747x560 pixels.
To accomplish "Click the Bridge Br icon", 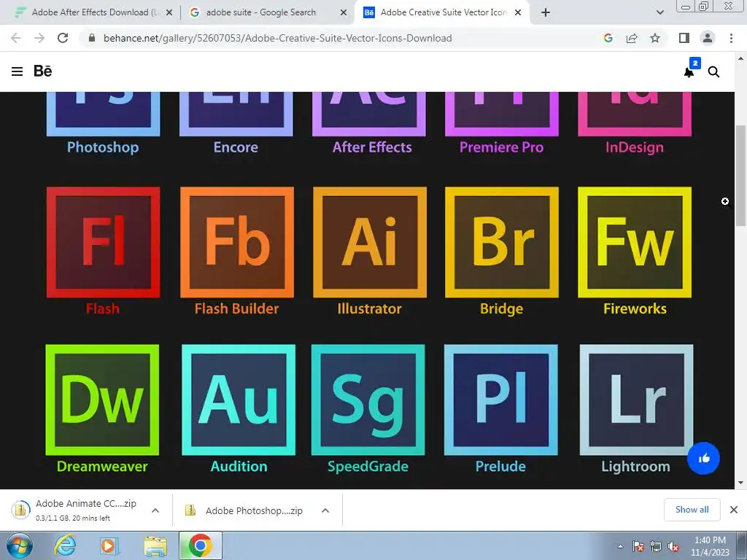I will 502,242.
